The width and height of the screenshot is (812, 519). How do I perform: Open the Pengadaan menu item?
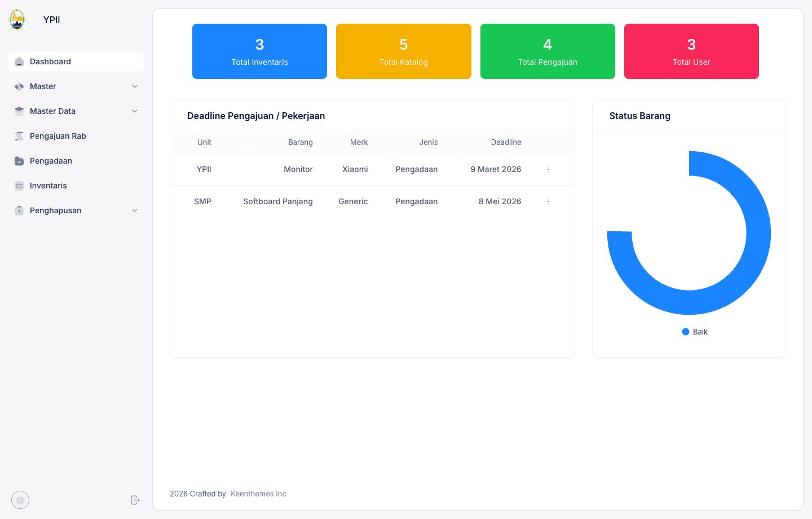point(76,161)
